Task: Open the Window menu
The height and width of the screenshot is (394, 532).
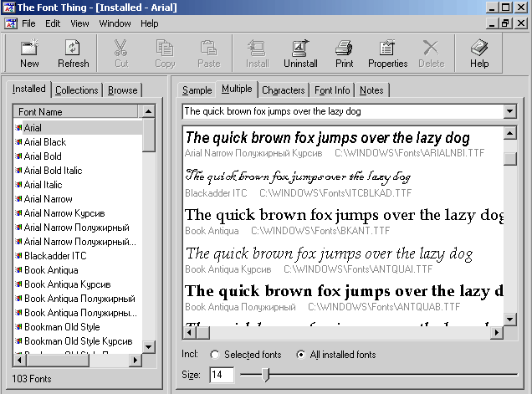Action: point(115,23)
